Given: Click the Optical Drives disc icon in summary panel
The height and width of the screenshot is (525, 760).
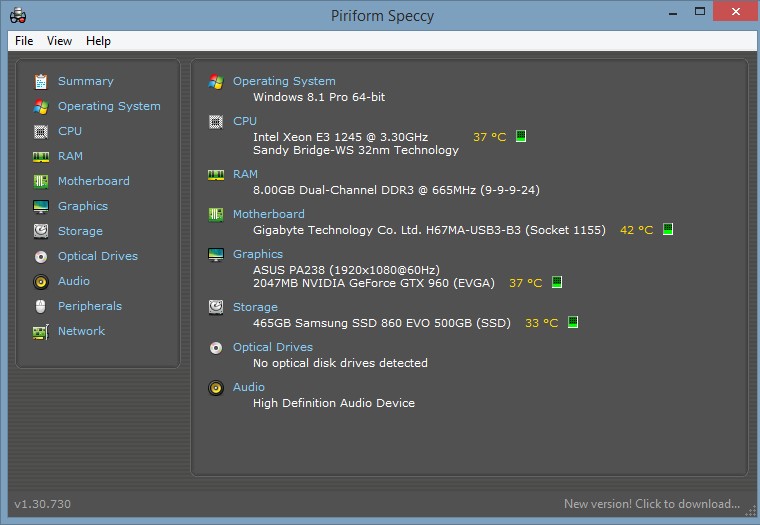Looking at the screenshot, I should [216, 348].
